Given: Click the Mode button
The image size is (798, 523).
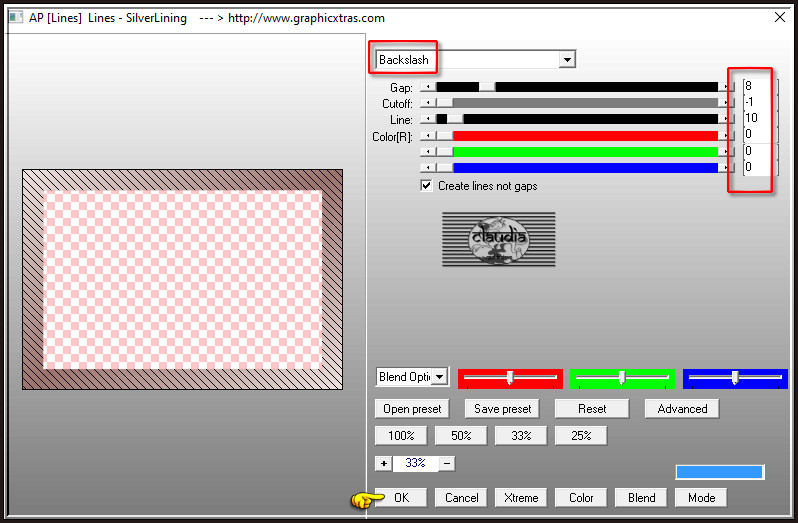Looking at the screenshot, I should [701, 498].
